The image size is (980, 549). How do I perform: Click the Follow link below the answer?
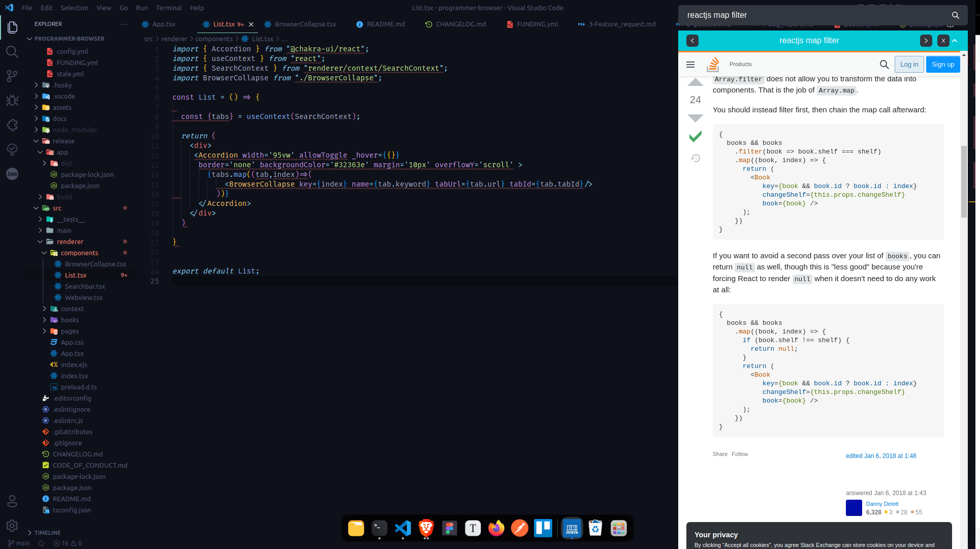tap(740, 454)
